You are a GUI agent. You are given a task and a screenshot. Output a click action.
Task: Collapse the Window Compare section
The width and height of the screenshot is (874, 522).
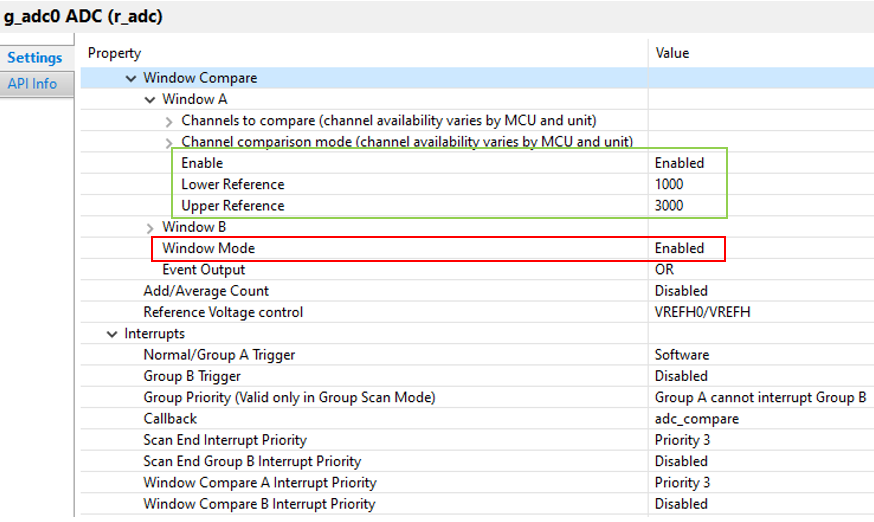[131, 79]
